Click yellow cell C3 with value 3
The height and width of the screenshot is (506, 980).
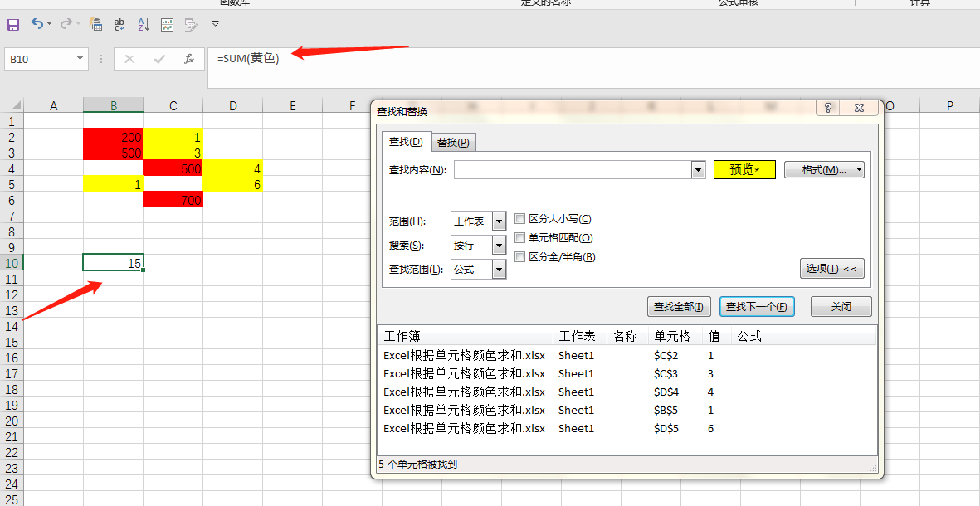(x=173, y=153)
